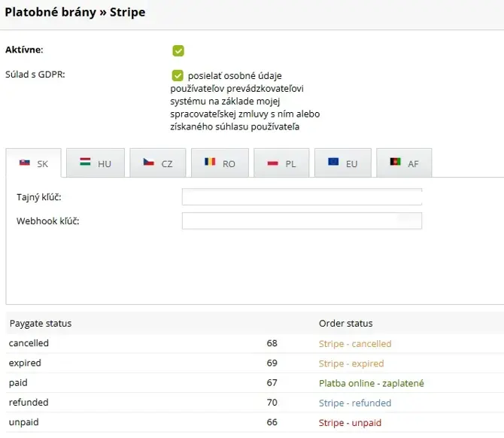Screen dimensions: 504x438
Task: Click into the Webhook kľúč field
Action: tap(302, 221)
